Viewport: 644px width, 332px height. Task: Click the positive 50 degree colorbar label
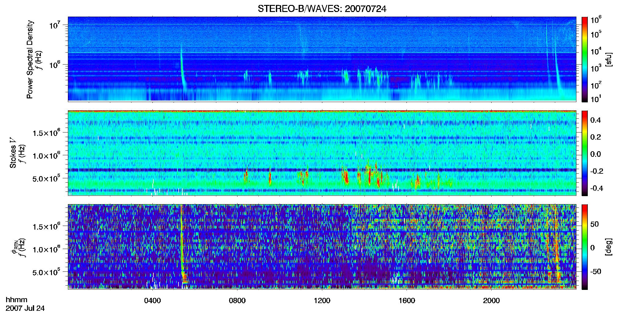pos(595,224)
